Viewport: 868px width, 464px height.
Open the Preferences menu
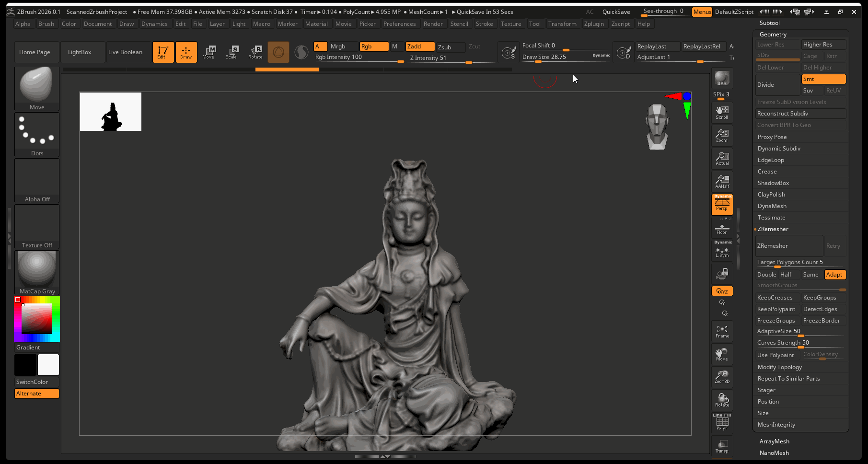[399, 24]
